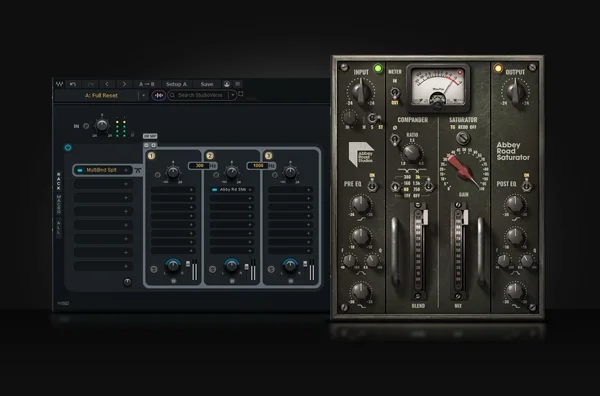
Task: Add a plugin in band 1 first slot
Action: [173, 190]
